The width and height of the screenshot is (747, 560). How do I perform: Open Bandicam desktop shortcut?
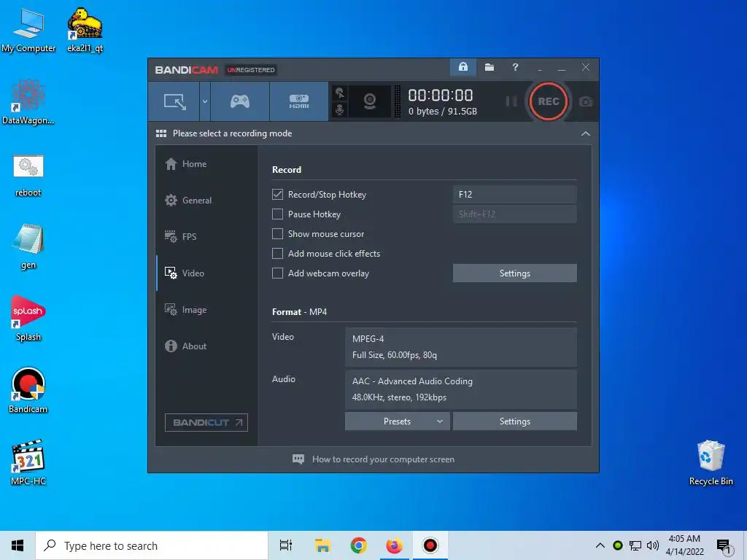pyautogui.click(x=28, y=391)
